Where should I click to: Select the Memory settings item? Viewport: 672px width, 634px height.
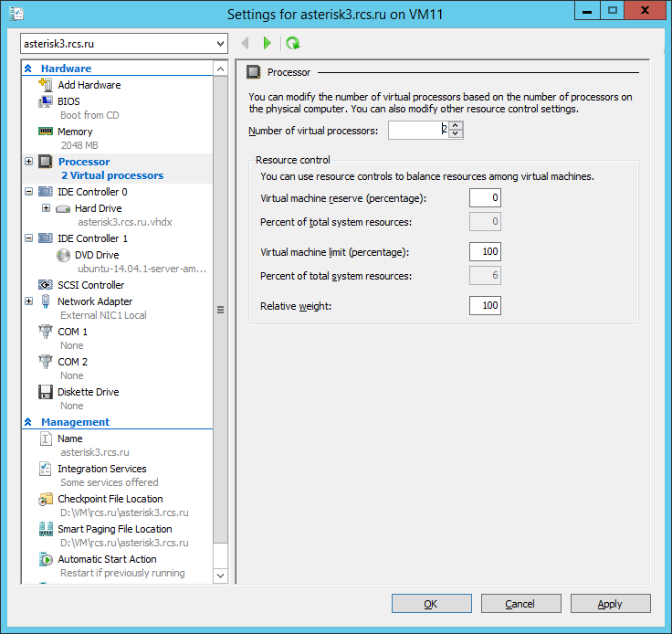75,132
